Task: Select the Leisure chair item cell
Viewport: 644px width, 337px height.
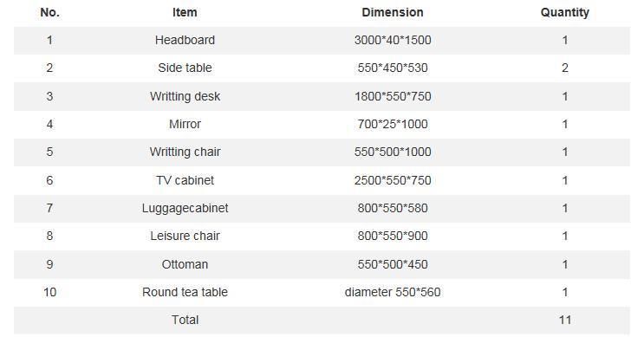Action: click(x=185, y=236)
